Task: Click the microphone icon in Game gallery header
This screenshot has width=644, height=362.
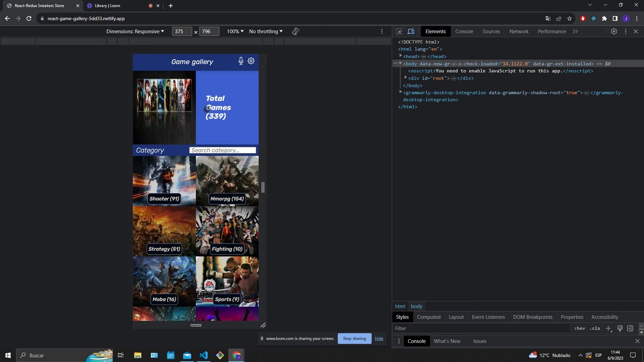Action: pyautogui.click(x=240, y=61)
